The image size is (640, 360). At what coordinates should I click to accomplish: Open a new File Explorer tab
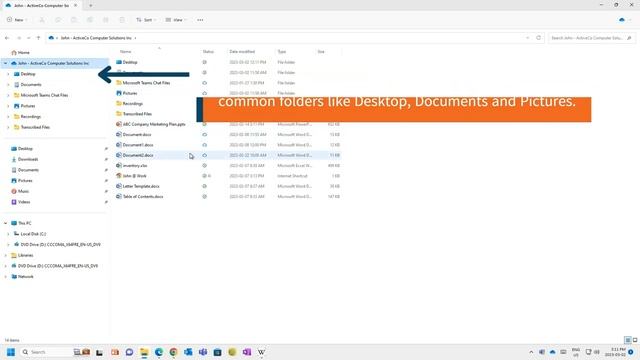[91, 5]
